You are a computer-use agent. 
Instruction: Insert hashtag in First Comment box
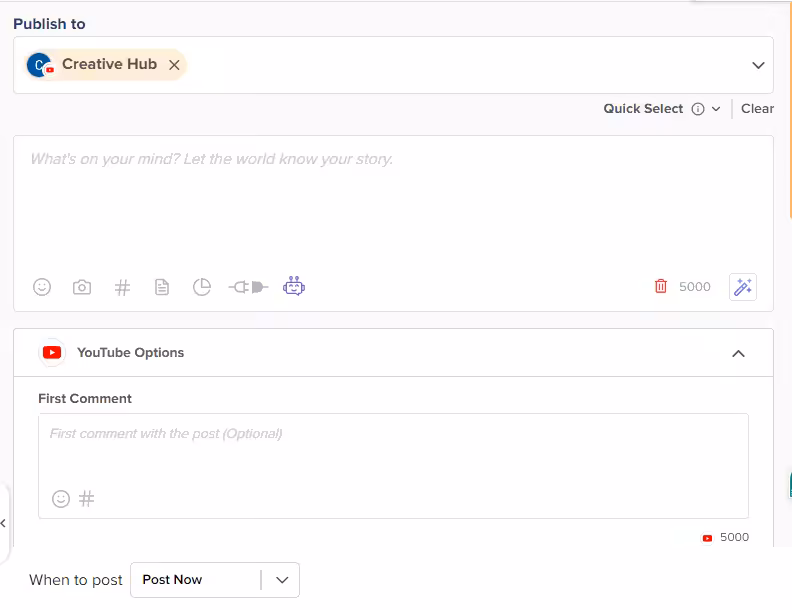[86, 499]
